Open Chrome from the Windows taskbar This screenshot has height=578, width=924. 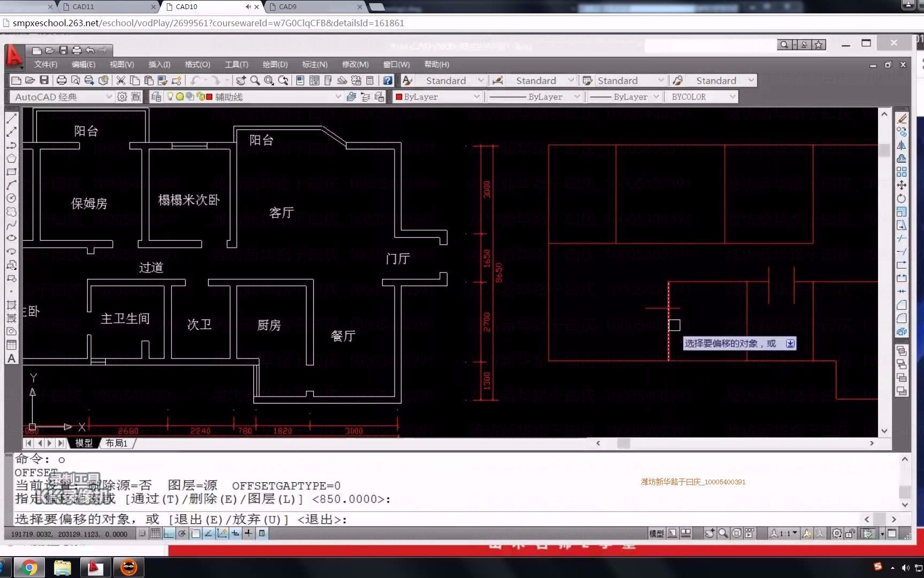click(x=29, y=567)
